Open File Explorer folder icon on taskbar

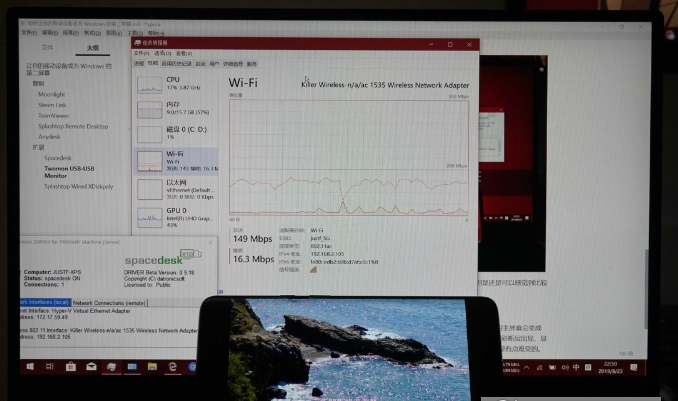pyautogui.click(x=152, y=366)
